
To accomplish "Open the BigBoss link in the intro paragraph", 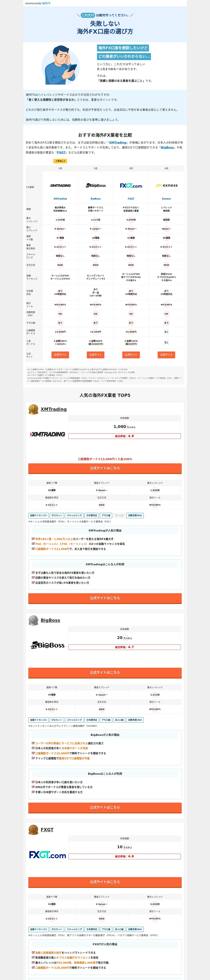I will pyautogui.click(x=167, y=148).
